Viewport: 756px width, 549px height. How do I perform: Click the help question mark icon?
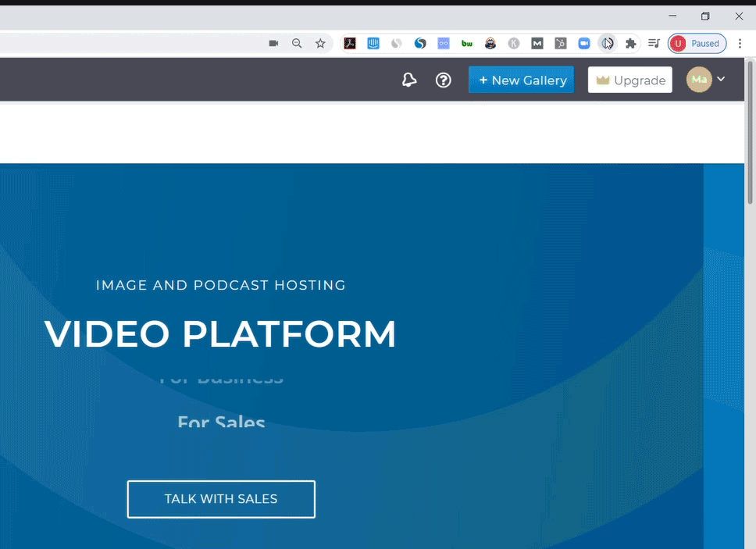[x=444, y=80]
